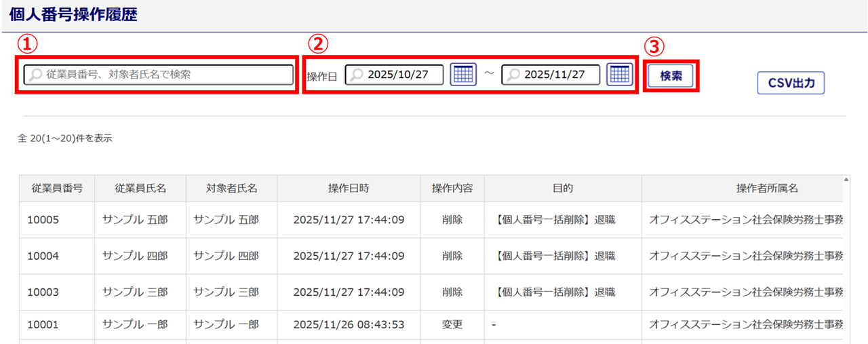The width and height of the screenshot is (868, 344).
Task: Click the end date field 2025/11/27
Action: click(x=551, y=75)
